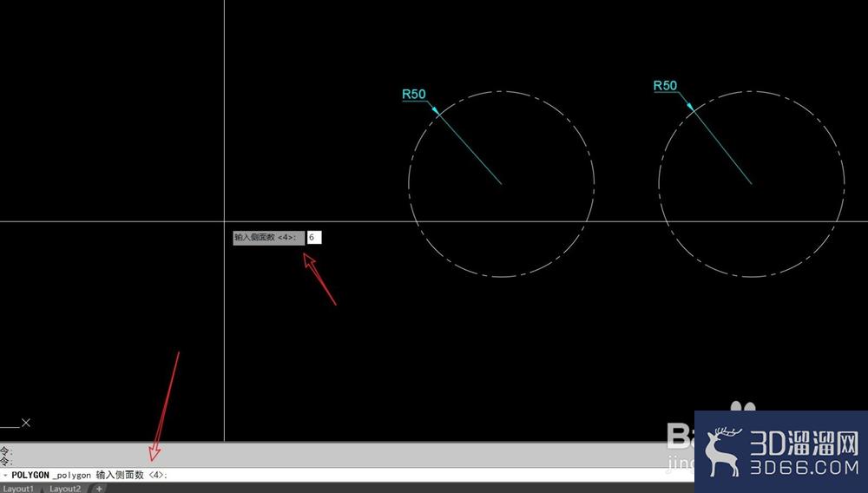Expand the command line history arrow

[5, 476]
